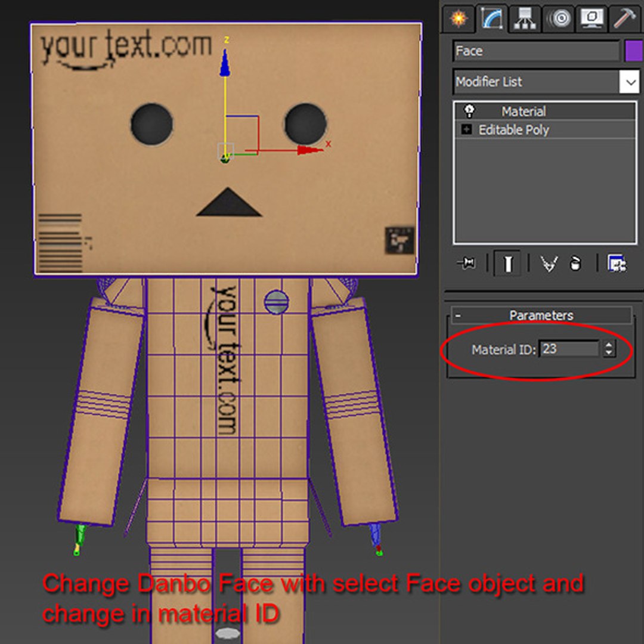Open the Utilities hammer tab
The width and height of the screenshot is (644, 644).
pyautogui.click(x=626, y=18)
